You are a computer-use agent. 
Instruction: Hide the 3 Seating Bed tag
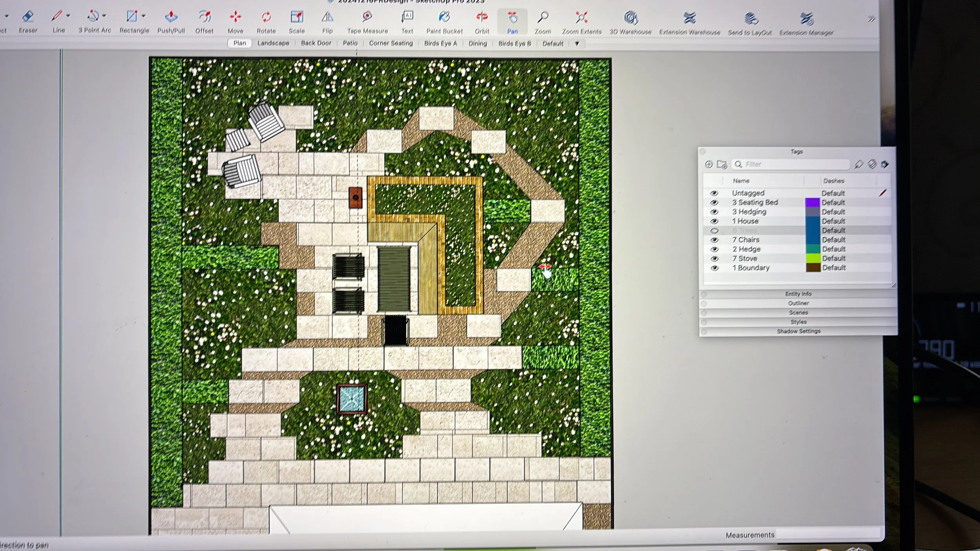714,203
